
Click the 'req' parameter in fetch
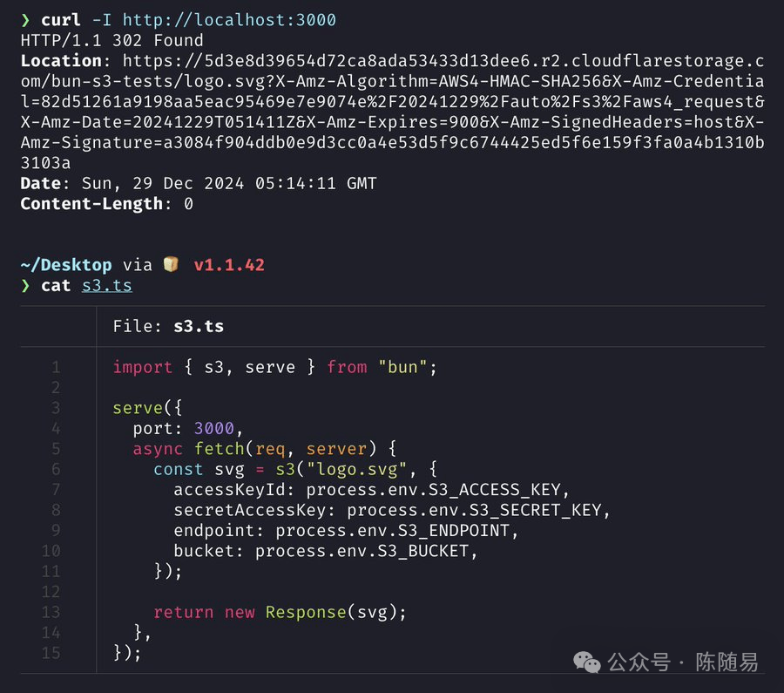pyautogui.click(x=270, y=449)
